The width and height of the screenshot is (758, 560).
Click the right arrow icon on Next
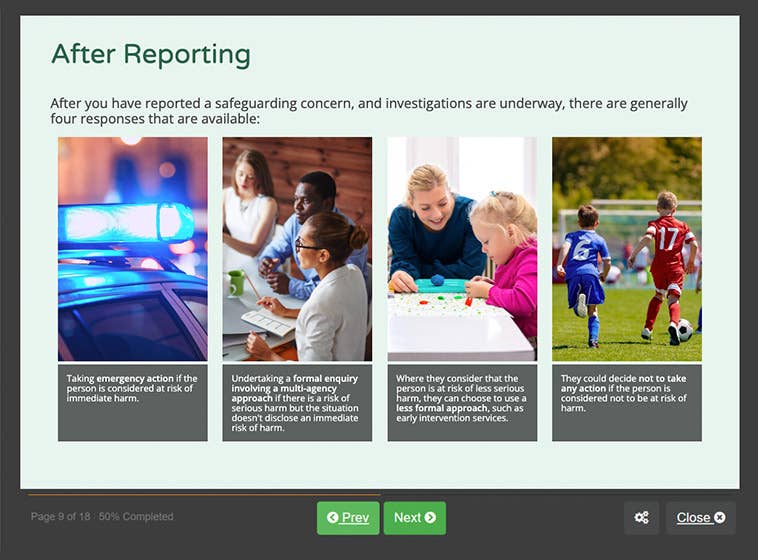(x=430, y=518)
